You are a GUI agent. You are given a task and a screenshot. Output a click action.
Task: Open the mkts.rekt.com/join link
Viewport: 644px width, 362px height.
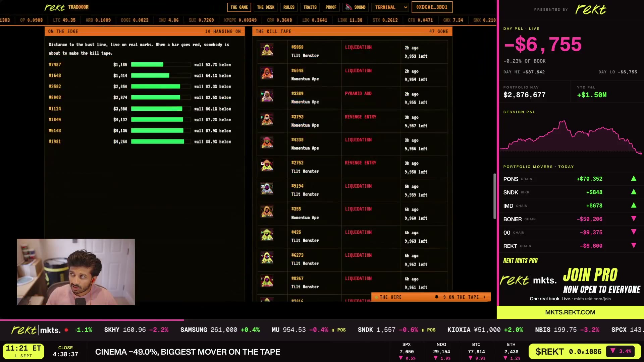click(x=592, y=299)
